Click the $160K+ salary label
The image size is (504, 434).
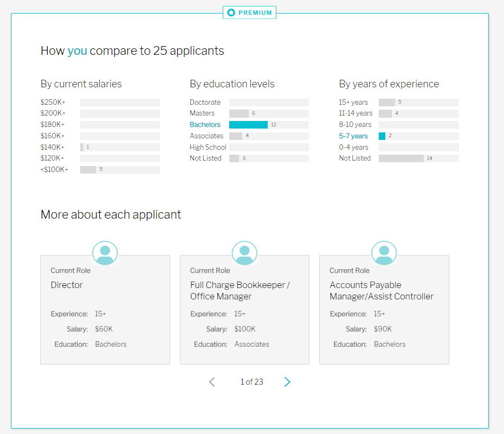pos(53,136)
